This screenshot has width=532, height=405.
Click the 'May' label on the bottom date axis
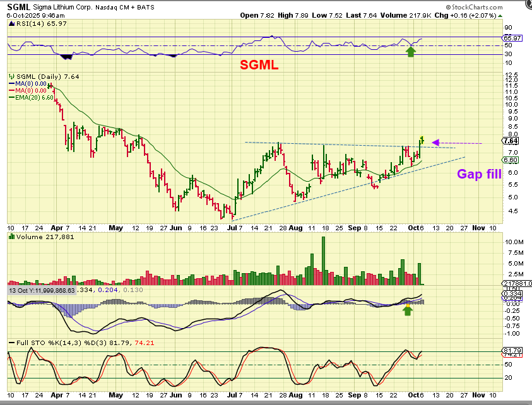click(x=115, y=395)
